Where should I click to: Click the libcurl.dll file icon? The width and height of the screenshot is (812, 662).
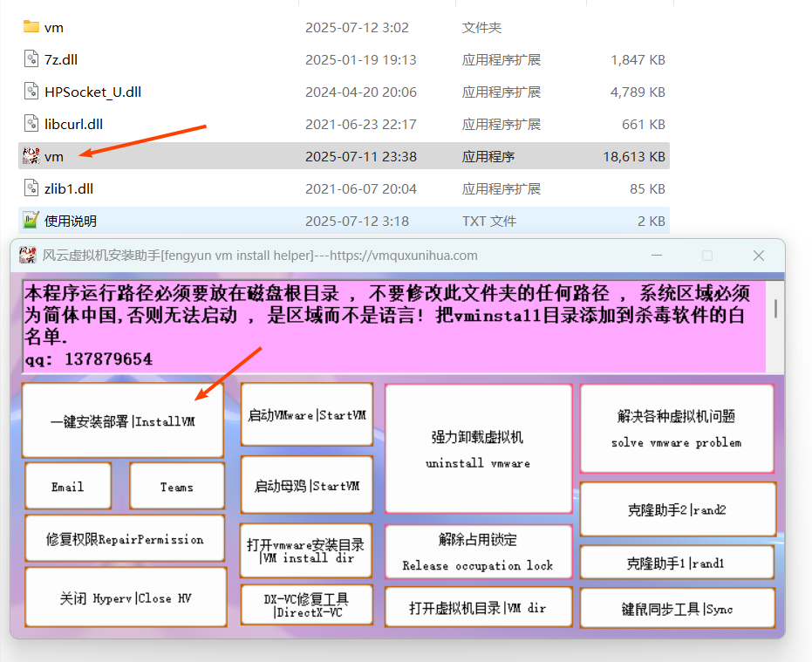[x=31, y=124]
